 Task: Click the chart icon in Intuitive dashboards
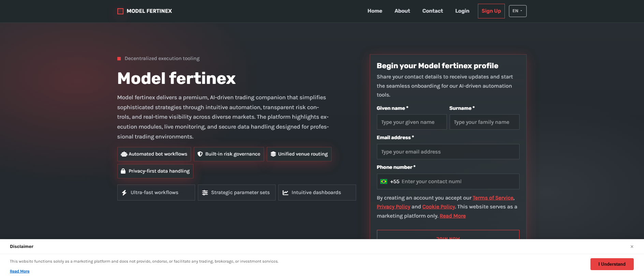click(286, 193)
